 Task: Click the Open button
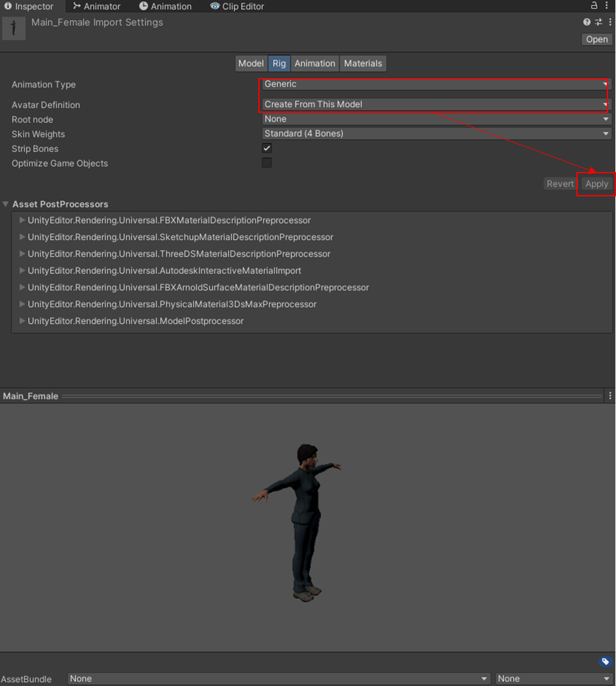tap(597, 40)
